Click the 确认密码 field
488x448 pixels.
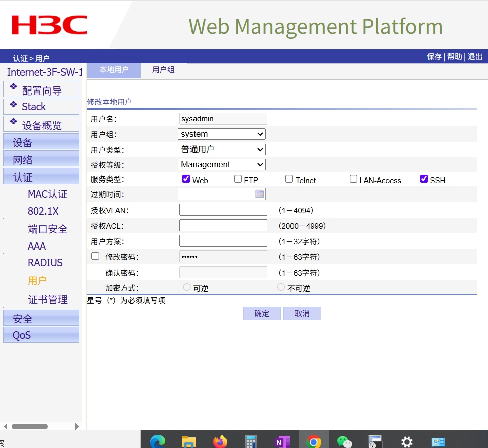tap(223, 272)
